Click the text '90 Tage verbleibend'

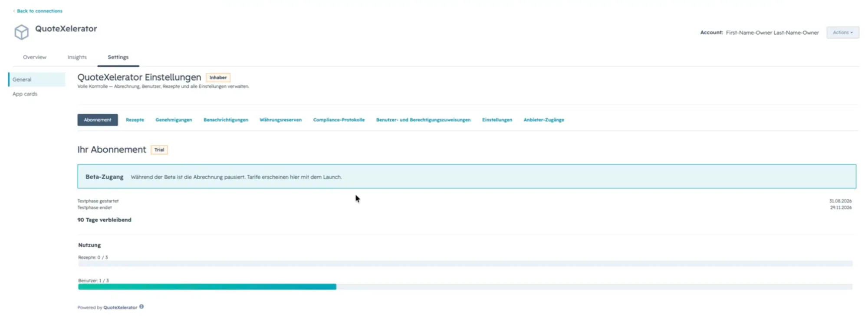pos(104,220)
